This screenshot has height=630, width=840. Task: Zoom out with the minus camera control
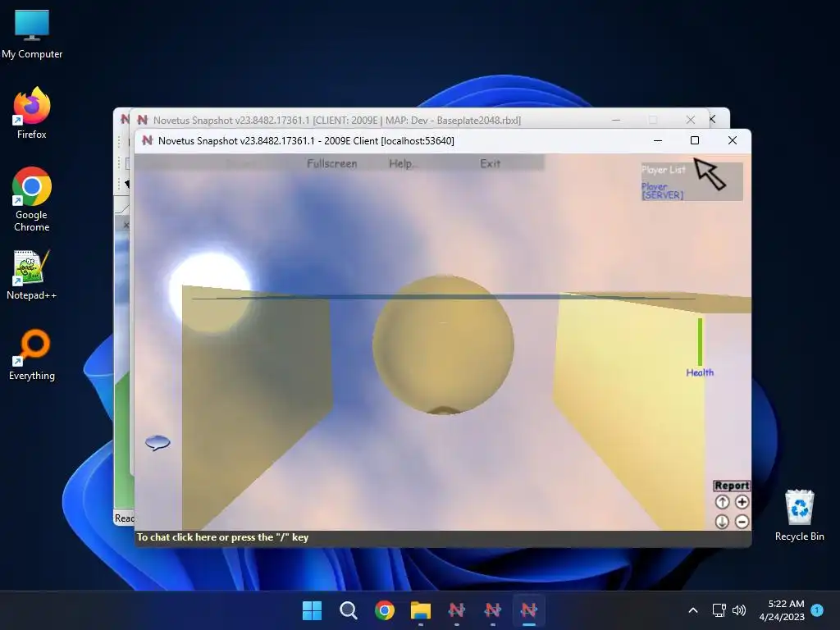[x=742, y=521]
